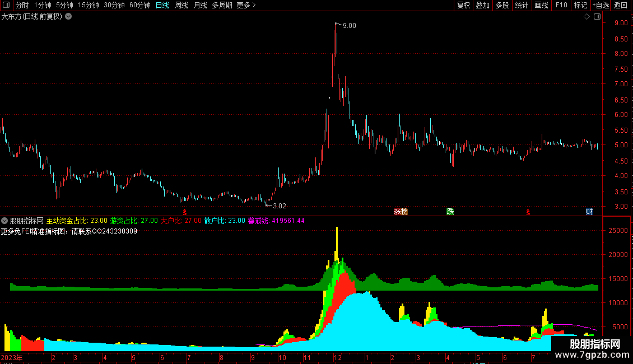Toggle the right side panel icon
The width and height of the screenshot is (633, 364).
[597, 17]
